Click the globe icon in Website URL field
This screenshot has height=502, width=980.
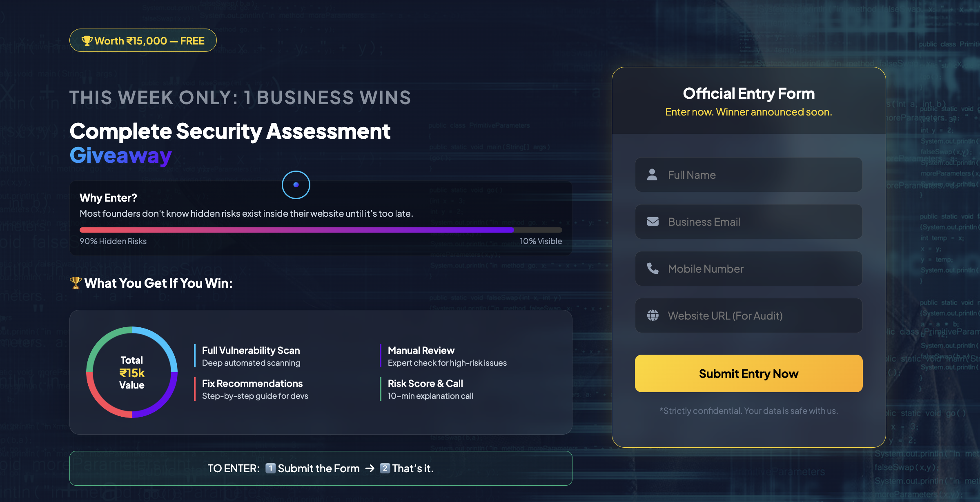pyautogui.click(x=653, y=315)
